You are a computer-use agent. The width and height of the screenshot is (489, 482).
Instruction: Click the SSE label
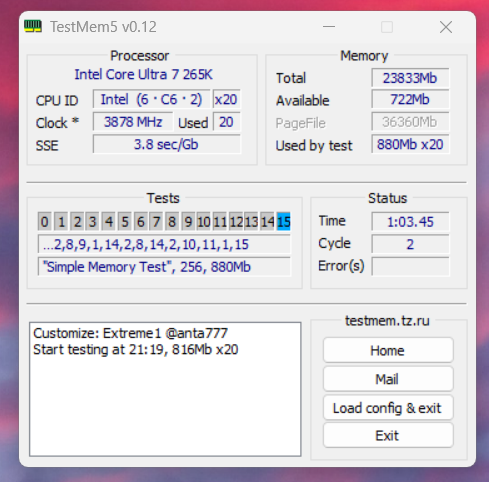47,145
